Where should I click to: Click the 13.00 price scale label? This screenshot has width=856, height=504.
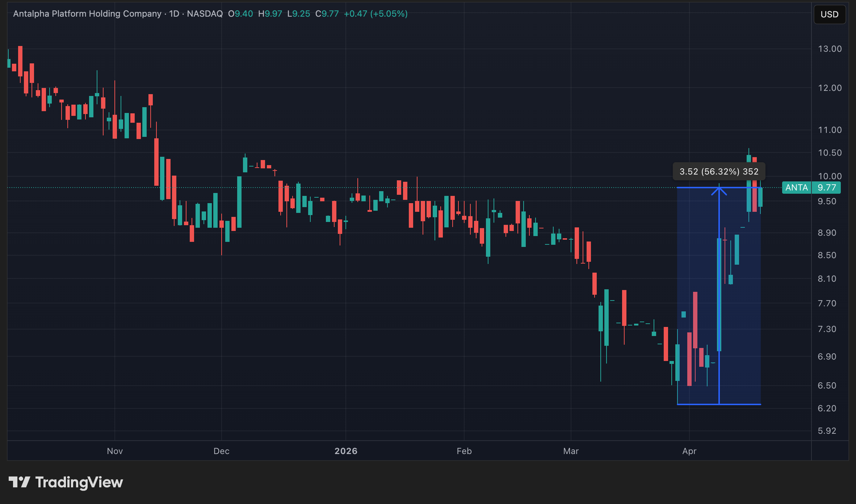point(830,49)
